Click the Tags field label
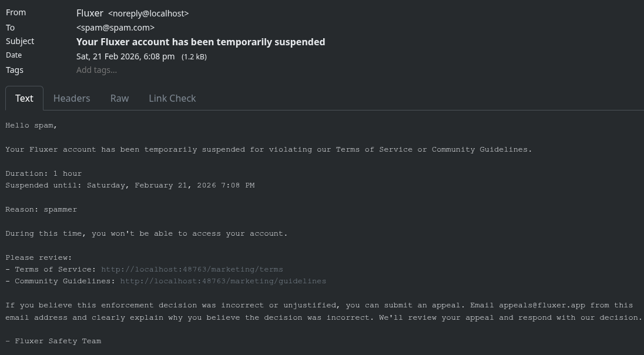Image resolution: width=644 pixels, height=355 pixels. pos(15,70)
